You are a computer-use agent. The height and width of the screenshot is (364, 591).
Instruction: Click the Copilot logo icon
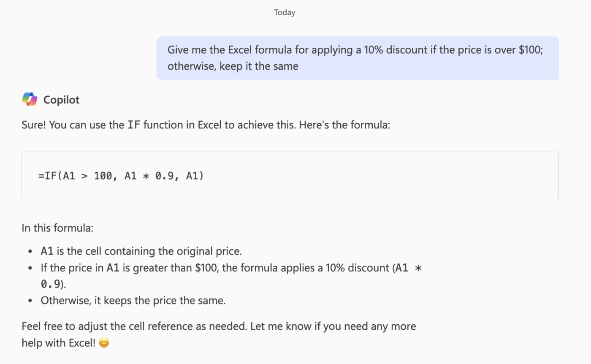click(x=30, y=100)
